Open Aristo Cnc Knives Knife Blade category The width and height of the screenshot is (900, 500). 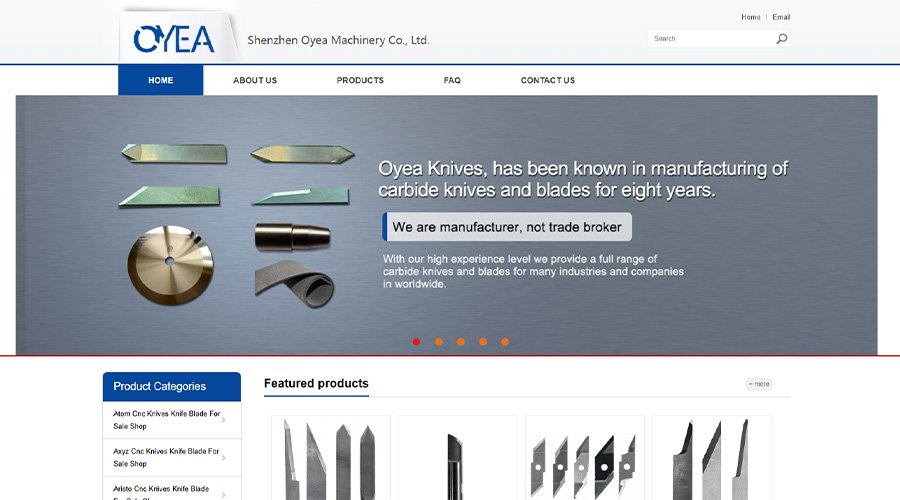point(161,493)
